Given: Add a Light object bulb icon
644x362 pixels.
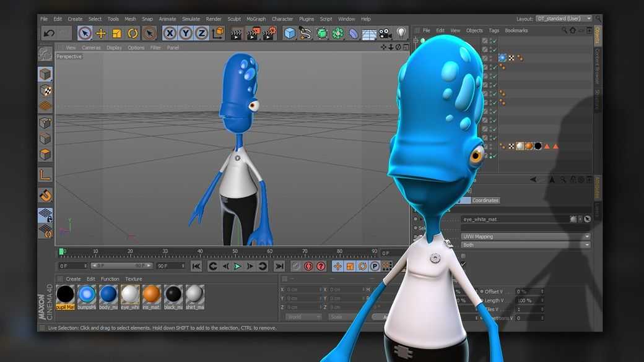Looking at the screenshot, I should (401, 33).
